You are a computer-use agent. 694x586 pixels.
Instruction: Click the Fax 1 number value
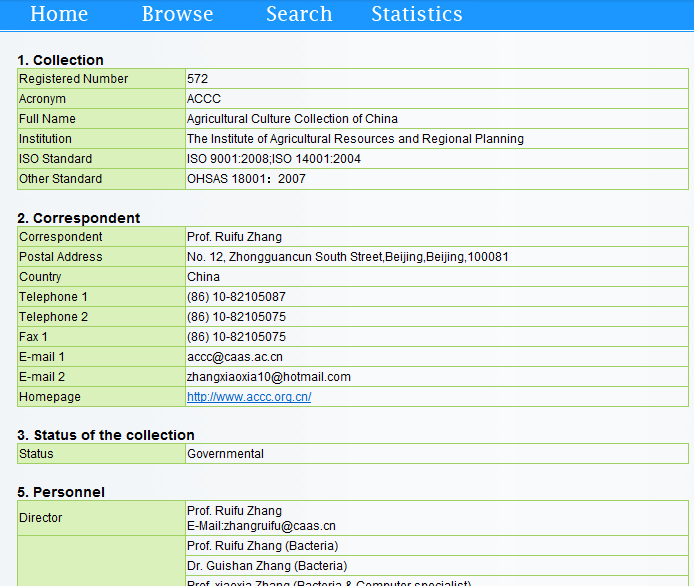click(x=236, y=337)
